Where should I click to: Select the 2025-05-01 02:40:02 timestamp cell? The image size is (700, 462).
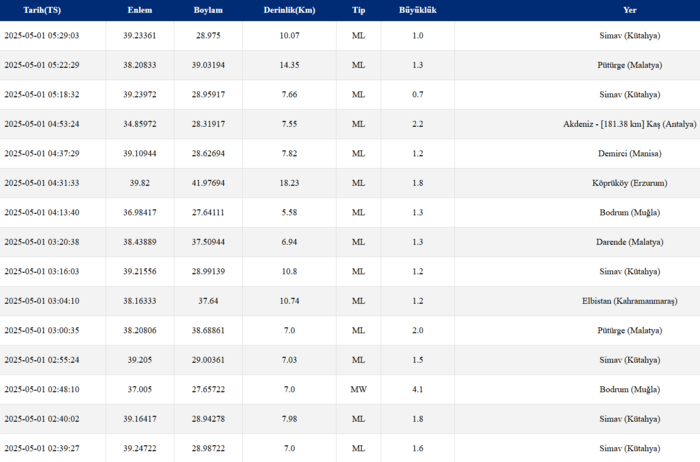pyautogui.click(x=42, y=419)
